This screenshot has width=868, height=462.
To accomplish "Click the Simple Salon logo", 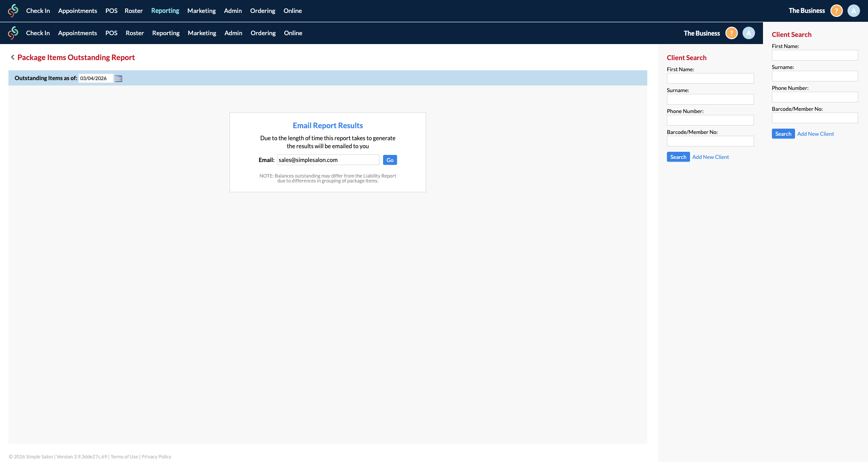I will tap(13, 11).
